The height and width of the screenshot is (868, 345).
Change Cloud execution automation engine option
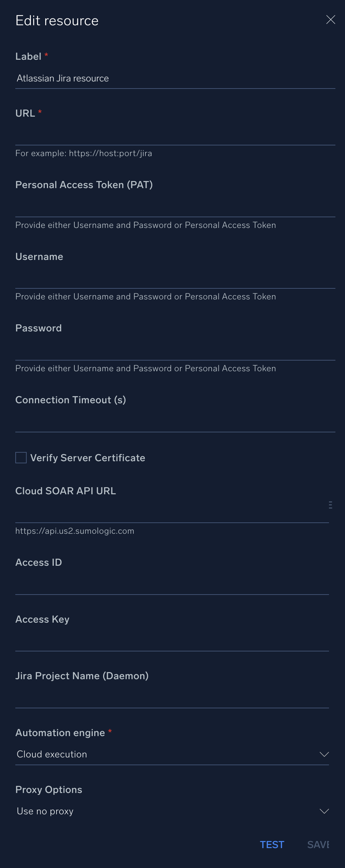[x=171, y=755]
